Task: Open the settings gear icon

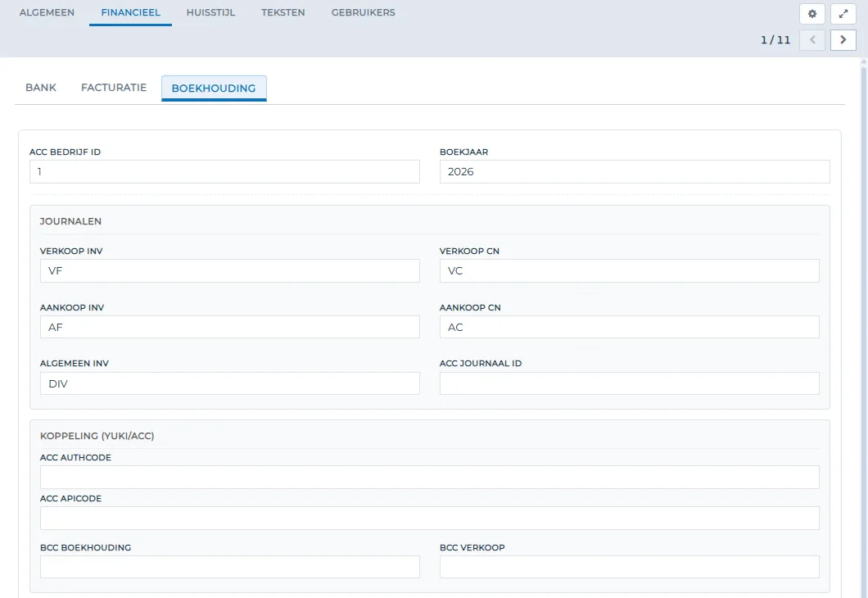Action: tap(812, 14)
